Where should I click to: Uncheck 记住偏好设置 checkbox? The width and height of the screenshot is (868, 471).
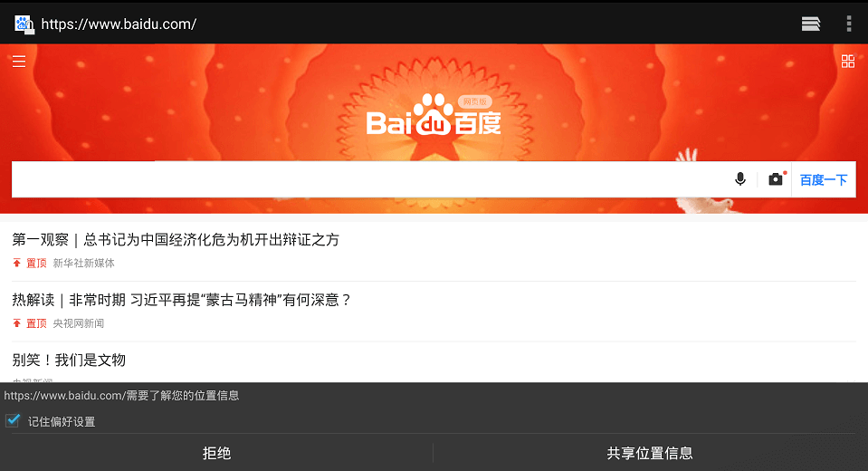13,420
